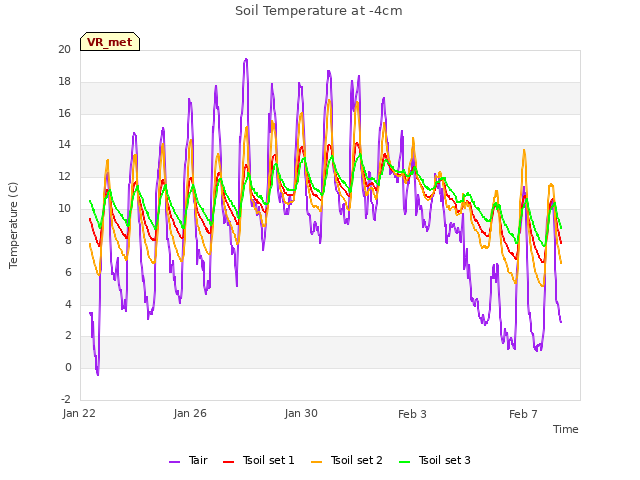Click the Feb 3 x-axis label
The image size is (640, 480).
tap(412, 414)
